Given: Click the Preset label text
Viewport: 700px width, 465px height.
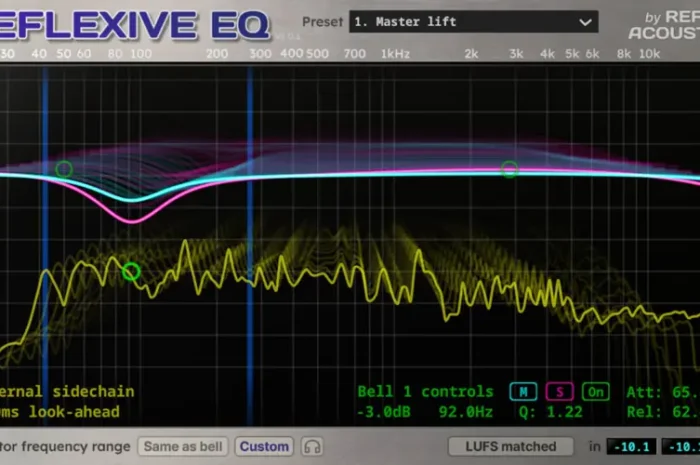Looking at the screenshot, I should 322,22.
